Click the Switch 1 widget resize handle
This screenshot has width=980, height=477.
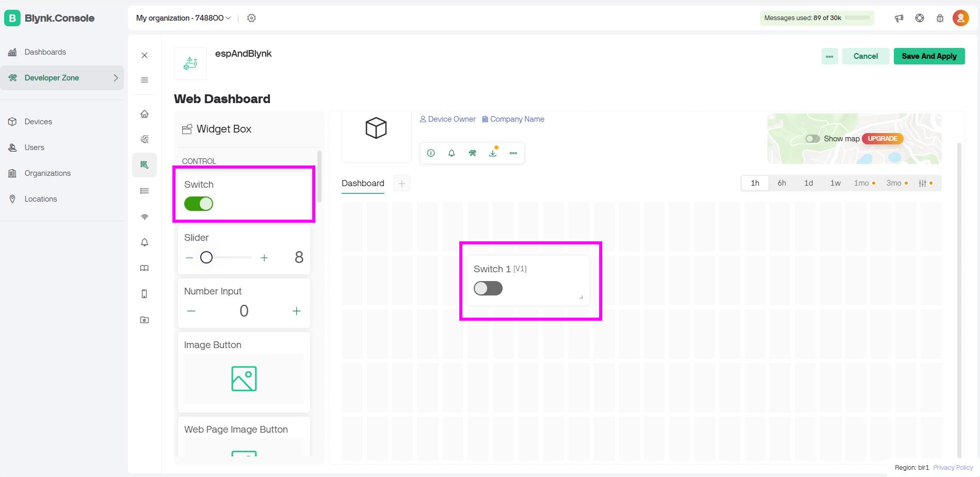click(581, 297)
